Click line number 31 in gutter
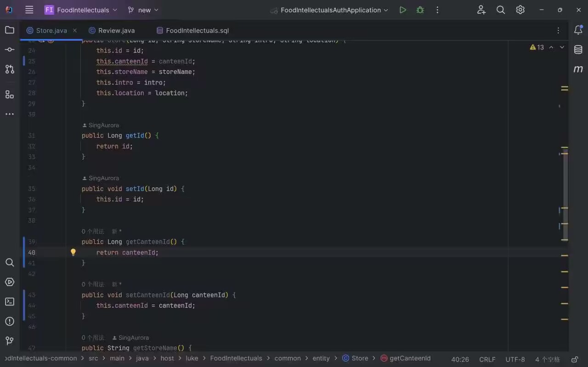Screen dimensions: 588x367 pos(31,136)
